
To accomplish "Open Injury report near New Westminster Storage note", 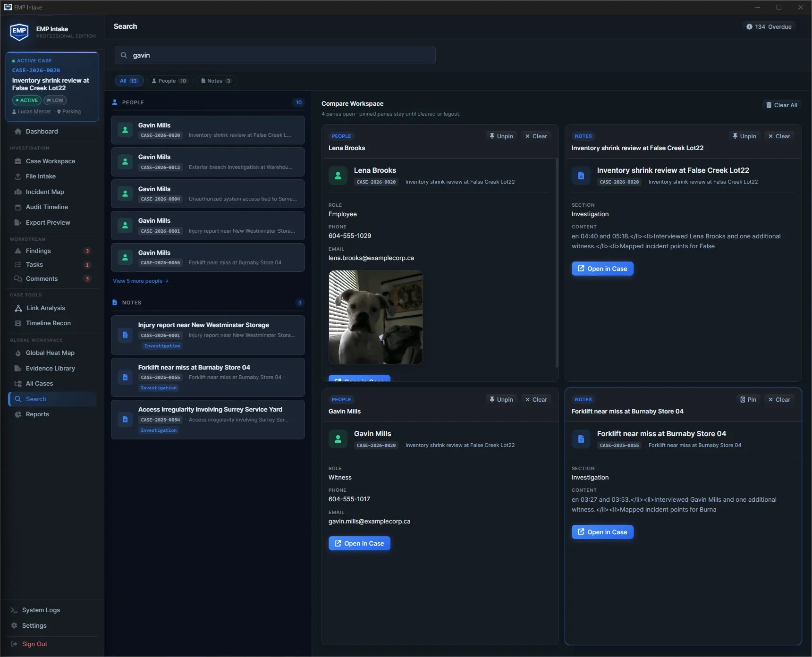I will (x=208, y=336).
